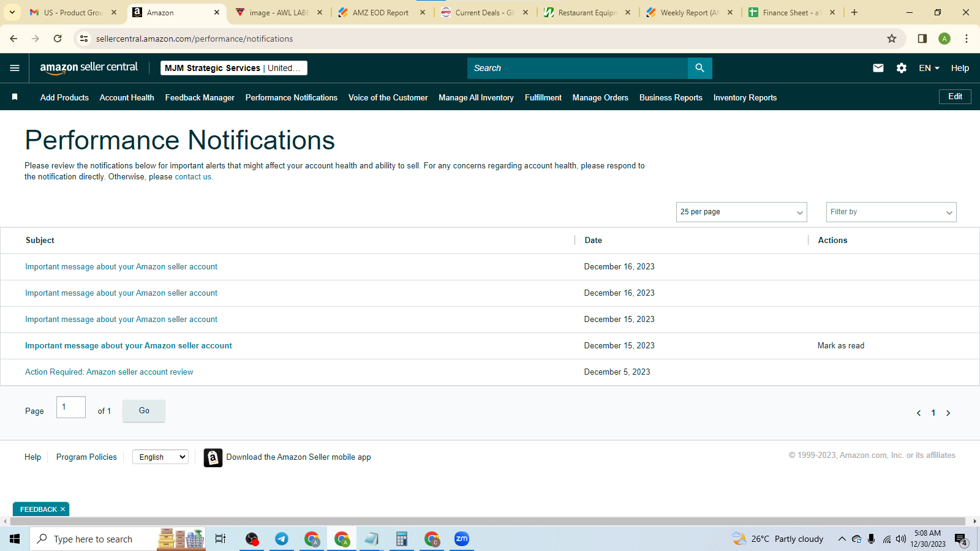Open the Chrome three-dot menu
The height and width of the screenshot is (551, 980).
[967, 39]
